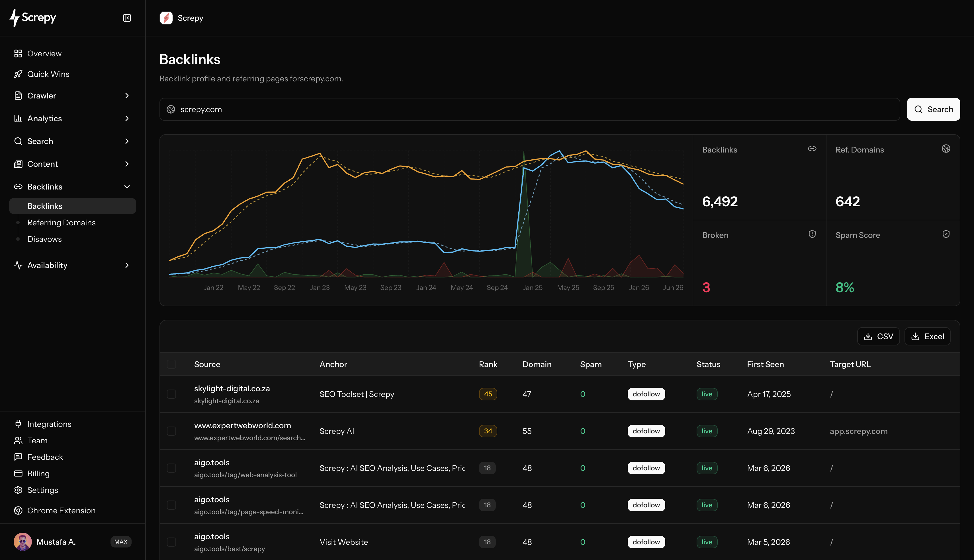Click the Team people icon

pos(18,440)
